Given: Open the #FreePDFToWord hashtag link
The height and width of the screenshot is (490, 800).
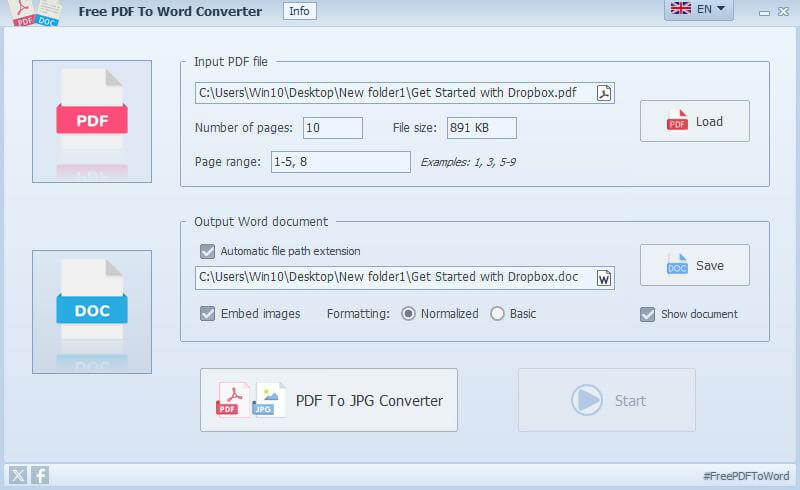Looking at the screenshot, I should (x=745, y=475).
